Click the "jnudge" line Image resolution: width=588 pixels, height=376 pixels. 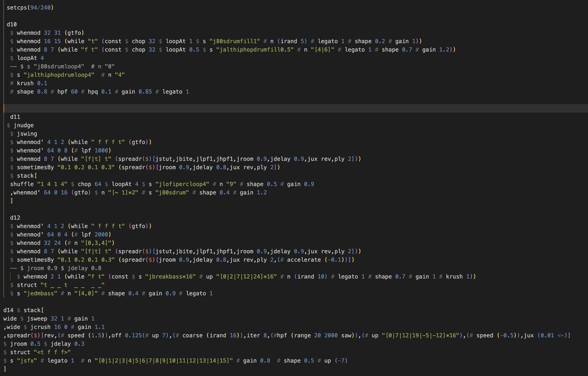(x=21, y=125)
